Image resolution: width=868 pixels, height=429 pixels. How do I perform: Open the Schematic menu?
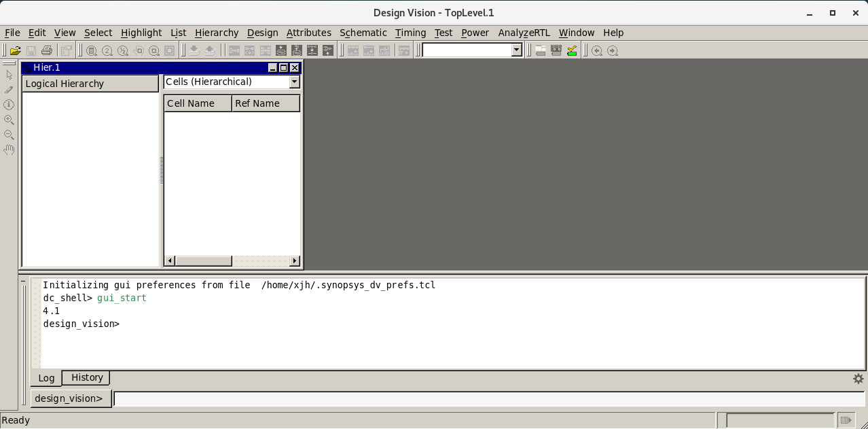[x=363, y=33]
